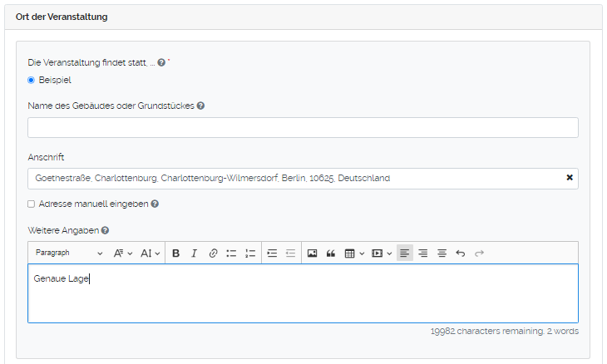Viewport: 607px width, 364px height.
Task: Insert a block quote
Action: click(330, 253)
